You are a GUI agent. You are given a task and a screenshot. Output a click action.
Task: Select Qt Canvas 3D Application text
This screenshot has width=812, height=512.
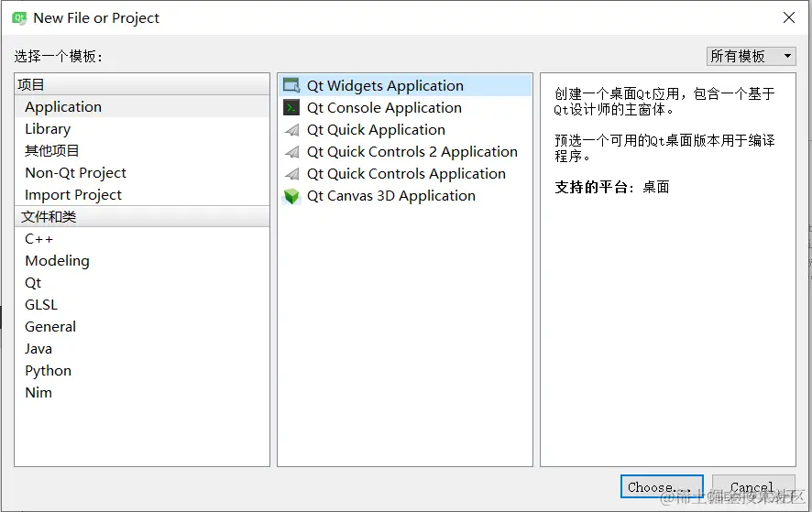[x=391, y=196]
